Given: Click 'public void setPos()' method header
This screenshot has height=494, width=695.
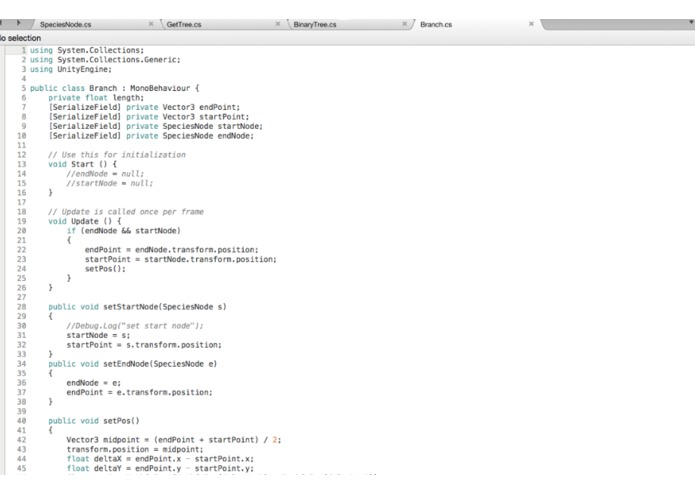Looking at the screenshot, I should 94,421.
